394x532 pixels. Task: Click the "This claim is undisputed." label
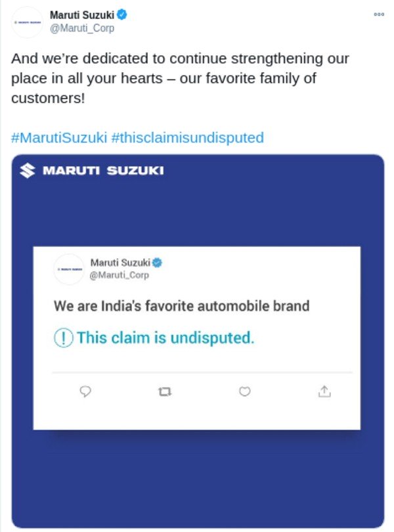[x=165, y=338]
